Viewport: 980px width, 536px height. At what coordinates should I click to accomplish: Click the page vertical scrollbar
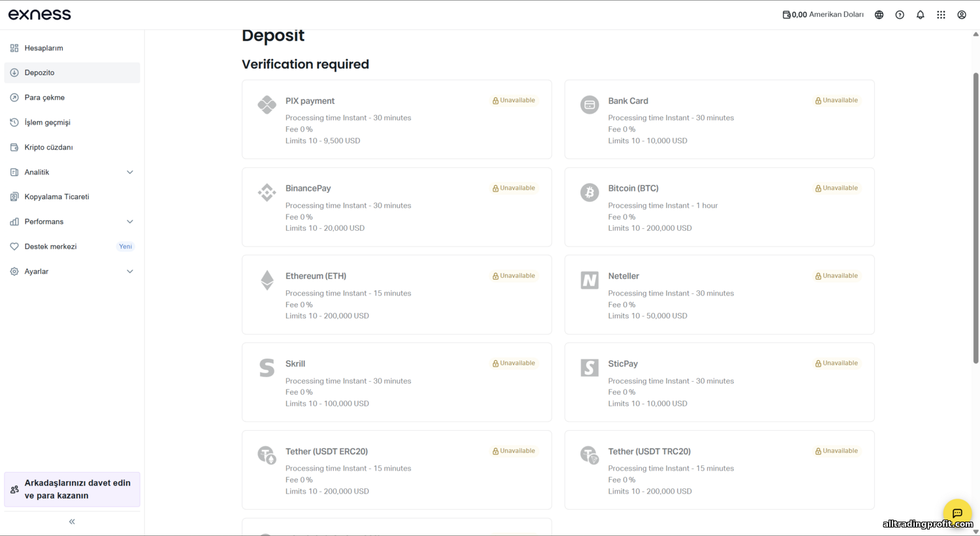(x=975, y=216)
